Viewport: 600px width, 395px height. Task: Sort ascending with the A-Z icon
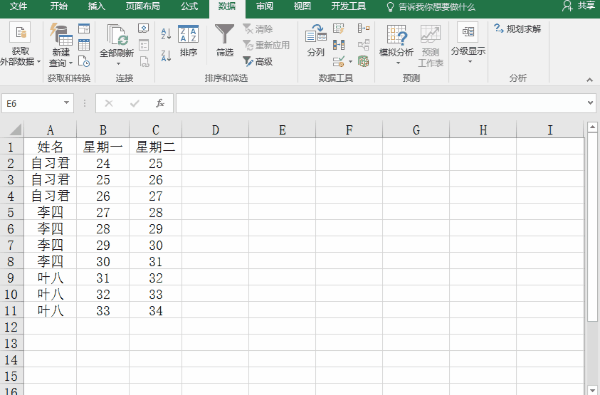166,34
